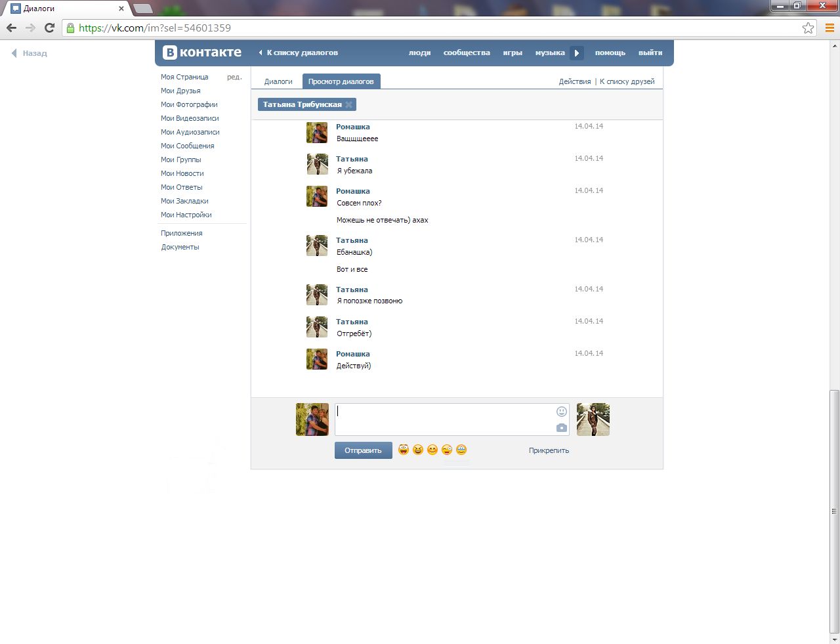
Task: Insert the squinting laughing emoji
Action: point(418,450)
